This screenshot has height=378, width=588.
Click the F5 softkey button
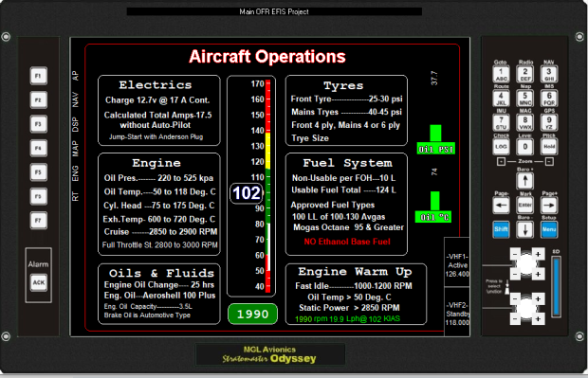[39, 172]
